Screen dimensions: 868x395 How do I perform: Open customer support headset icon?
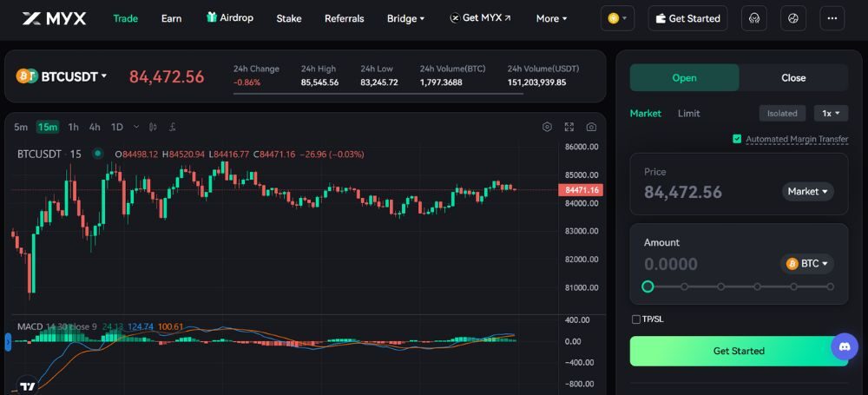753,18
